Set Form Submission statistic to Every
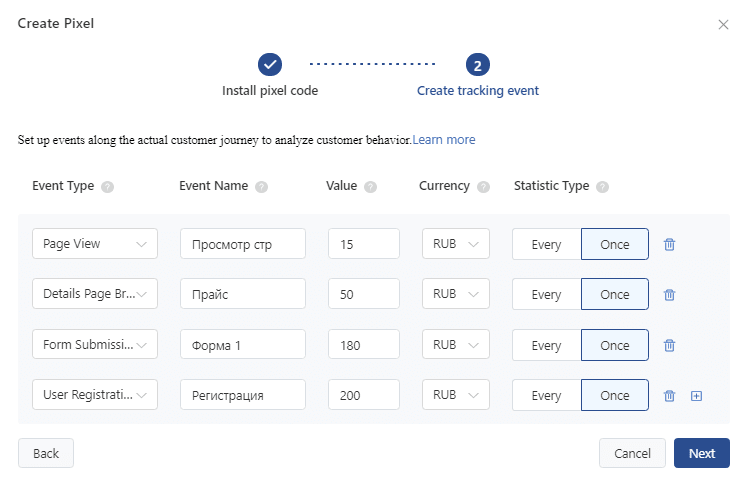This screenshot has height=478, width=747. [546, 345]
